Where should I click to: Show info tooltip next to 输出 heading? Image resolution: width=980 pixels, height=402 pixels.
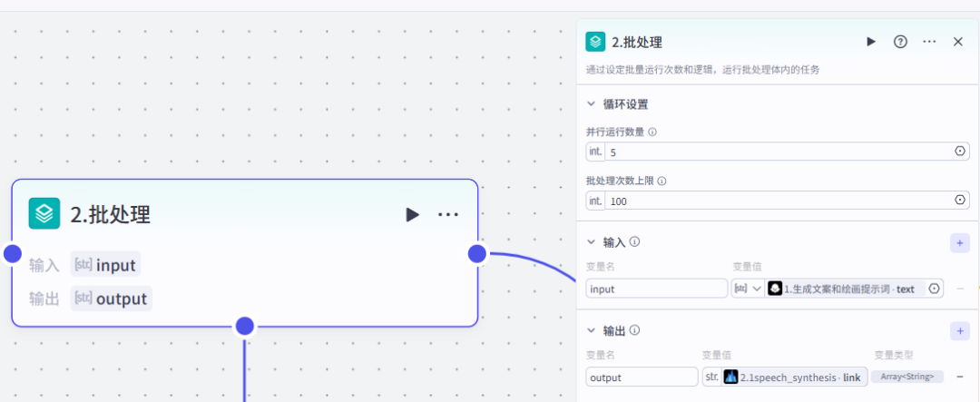[635, 330]
